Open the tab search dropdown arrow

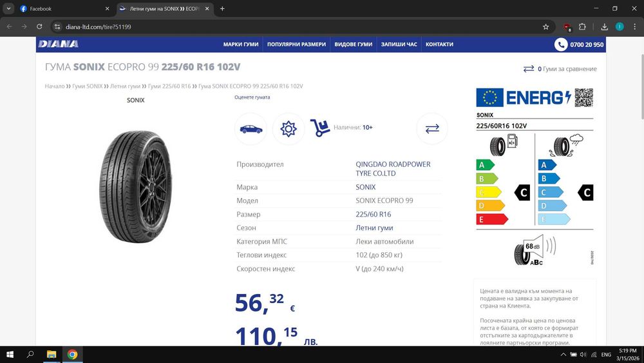[8, 8]
